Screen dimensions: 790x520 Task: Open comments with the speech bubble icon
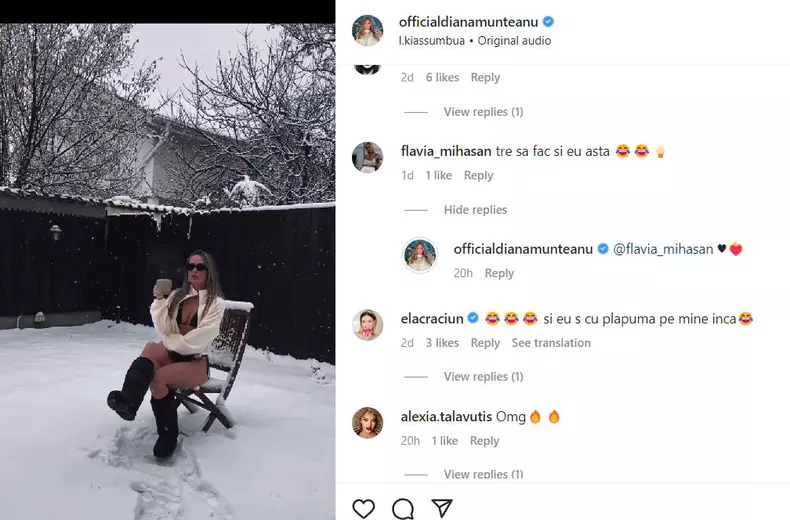tap(403, 509)
